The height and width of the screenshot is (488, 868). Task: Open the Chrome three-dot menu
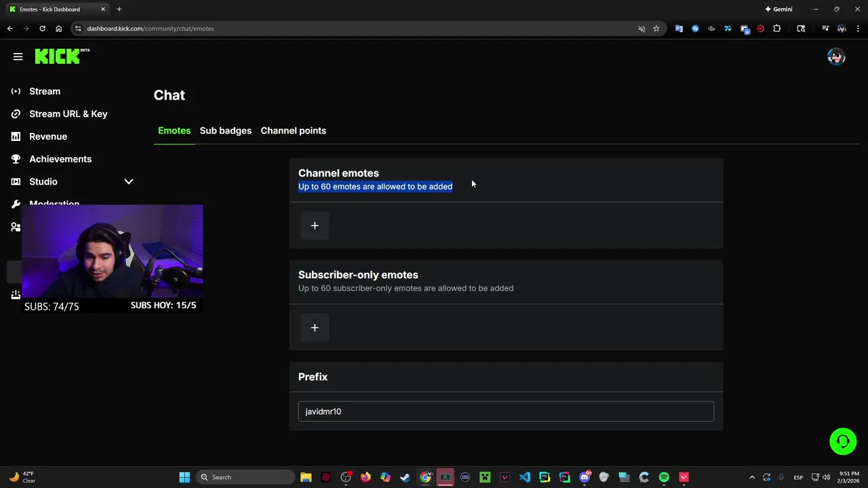click(x=858, y=28)
